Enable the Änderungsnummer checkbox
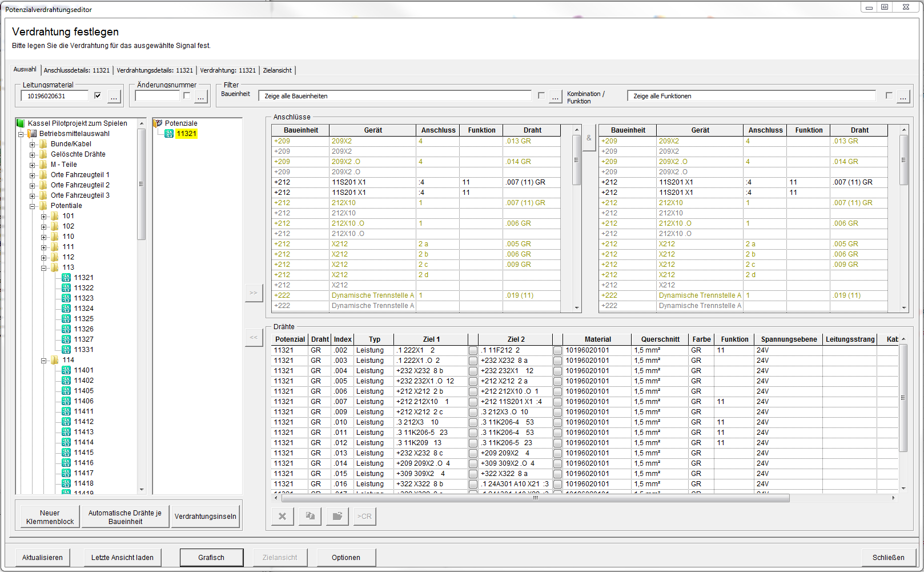The width and height of the screenshot is (924, 572). click(187, 96)
